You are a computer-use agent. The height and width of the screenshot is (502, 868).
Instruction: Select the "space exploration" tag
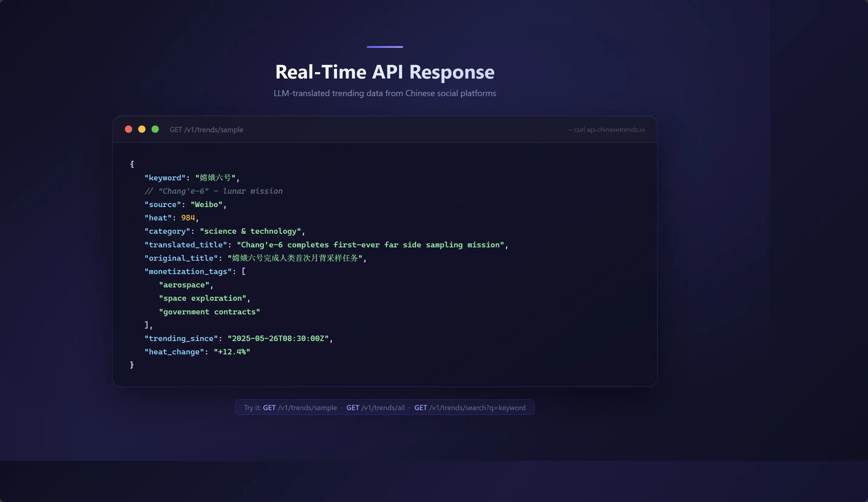pyautogui.click(x=202, y=298)
